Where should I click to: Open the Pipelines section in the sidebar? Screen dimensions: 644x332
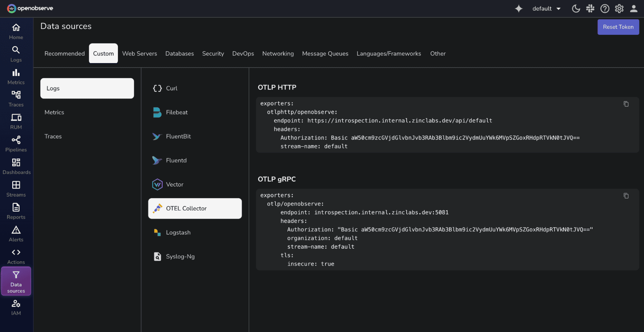(x=16, y=143)
